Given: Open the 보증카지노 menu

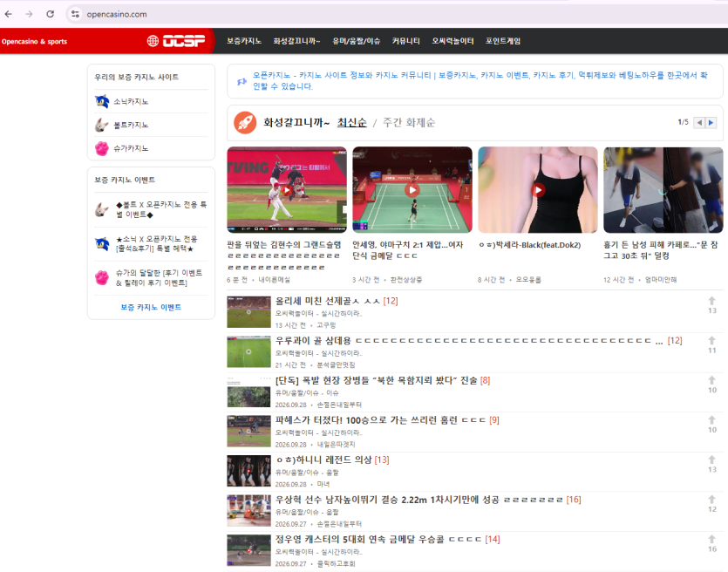Looking at the screenshot, I should pos(244,41).
